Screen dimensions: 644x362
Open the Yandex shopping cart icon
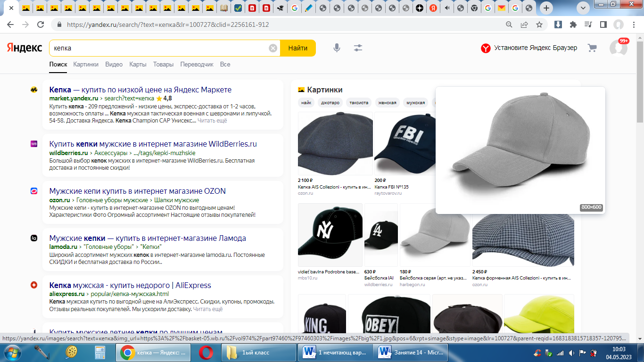click(x=592, y=48)
